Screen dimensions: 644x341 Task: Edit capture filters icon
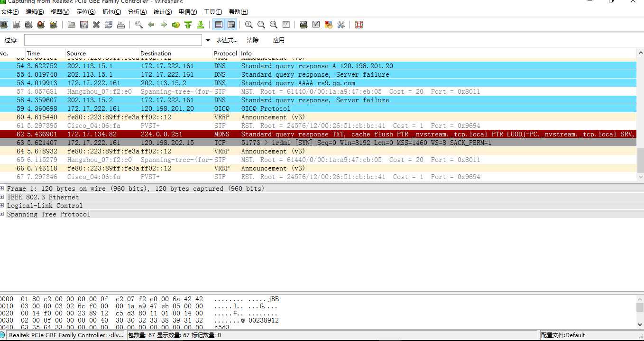304,25
